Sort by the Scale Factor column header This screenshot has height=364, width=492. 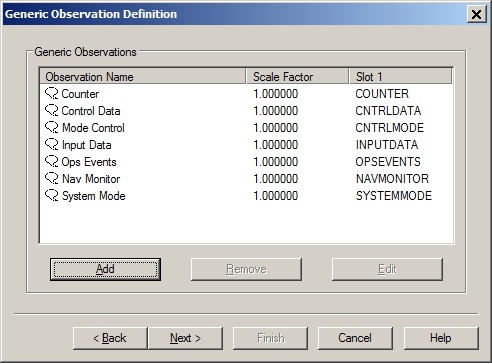coord(297,76)
